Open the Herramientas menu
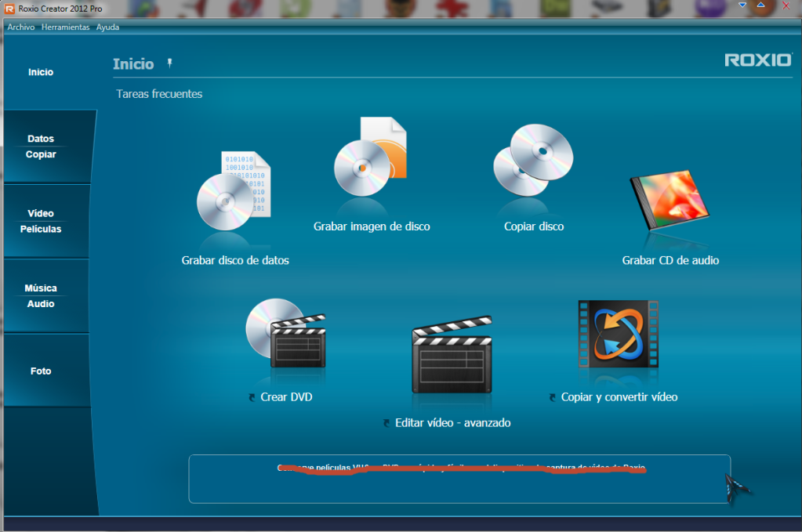Screen dimensions: 802x532 (66, 27)
